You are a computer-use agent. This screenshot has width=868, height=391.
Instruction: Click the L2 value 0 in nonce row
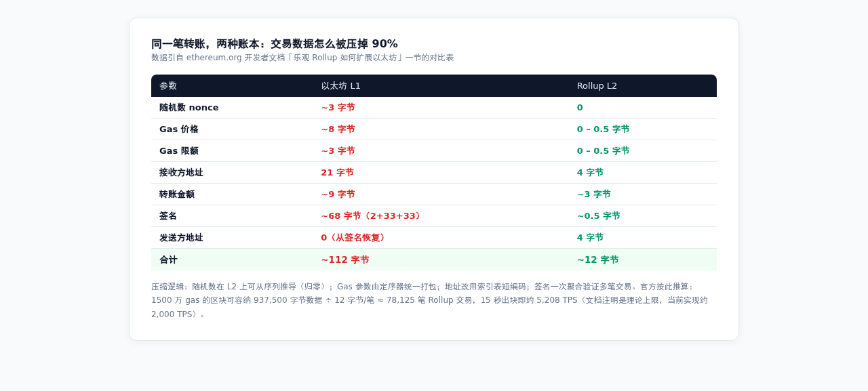[x=580, y=108]
